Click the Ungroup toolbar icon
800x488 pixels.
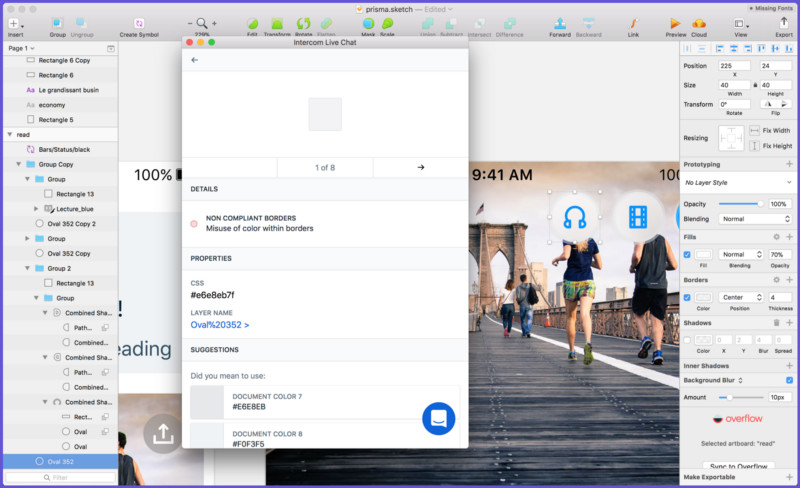coord(81,23)
